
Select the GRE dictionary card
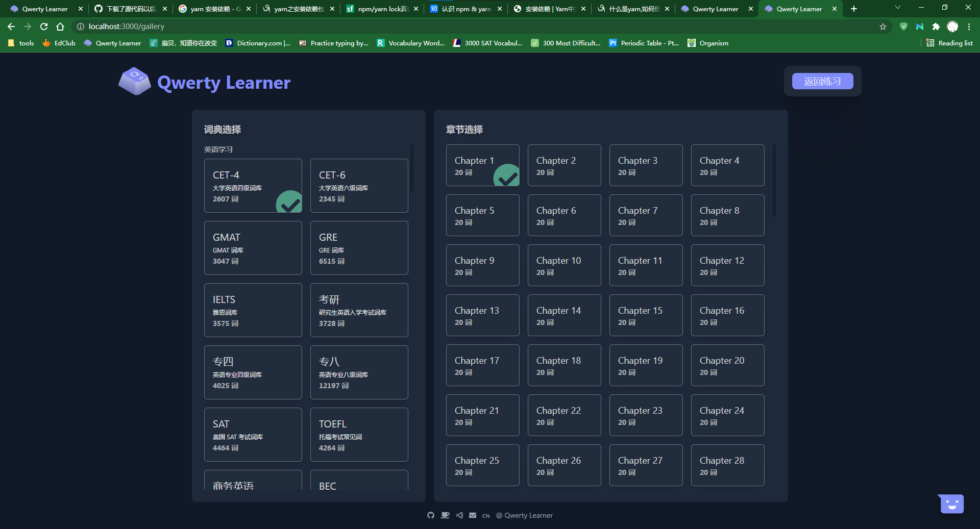click(359, 248)
